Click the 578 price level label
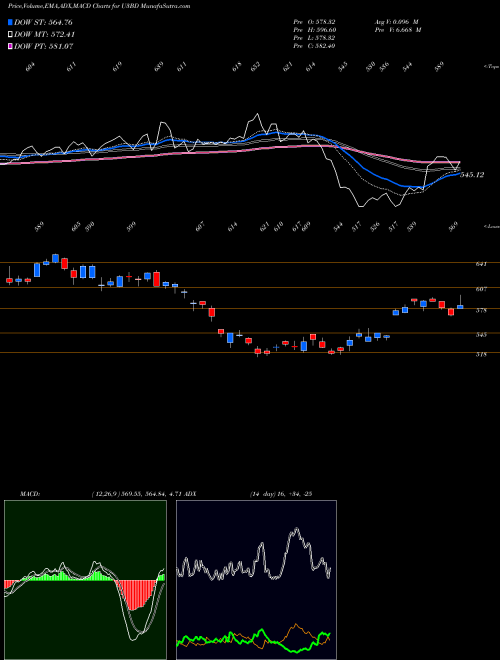Viewport: 500px width, 660px height. click(481, 310)
